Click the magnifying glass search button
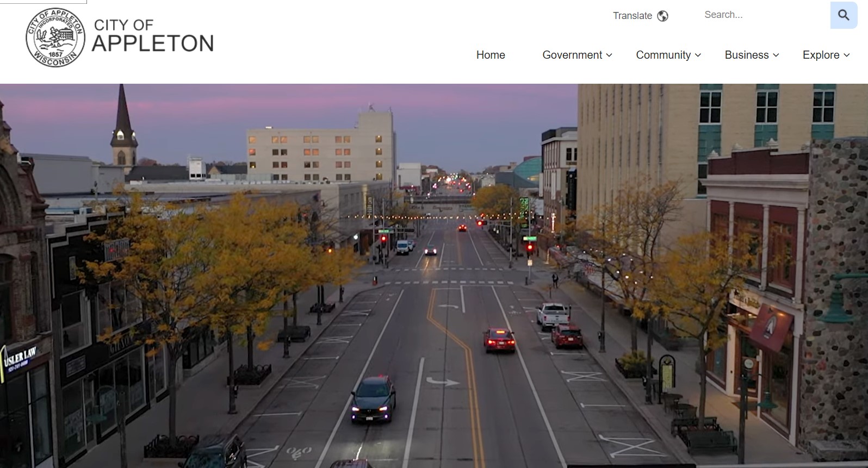Screen dimensions: 868x468 (844, 15)
